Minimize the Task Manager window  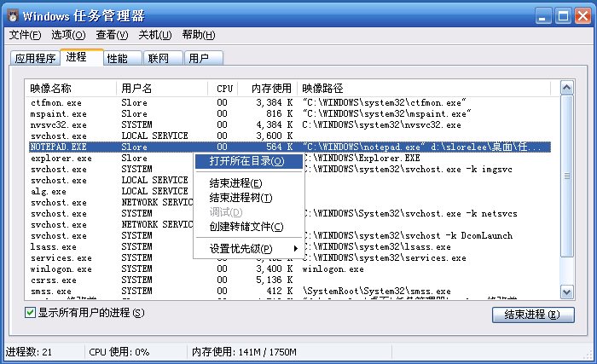[x=543, y=16]
